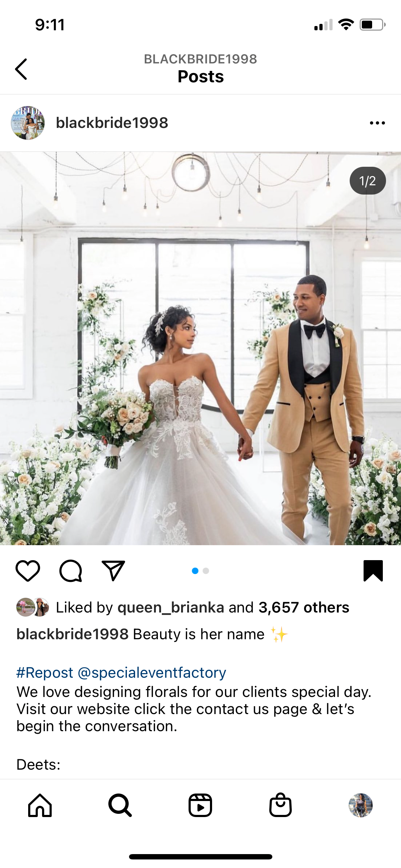401x868 pixels.
Task: Open the blackbride1998 username in post header
Action: tap(112, 123)
